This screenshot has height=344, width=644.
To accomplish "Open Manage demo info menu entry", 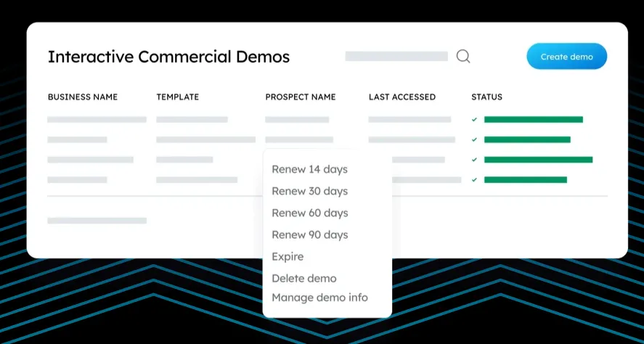I will click(x=319, y=298).
